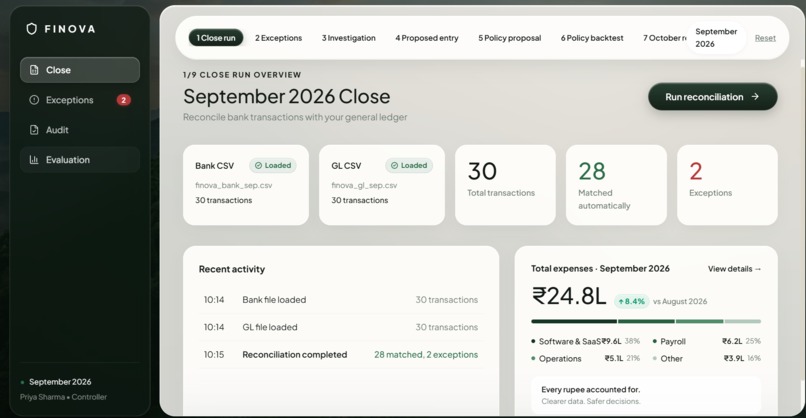This screenshot has width=806, height=418.
Task: Click the Close document icon in sidebar
Action: [x=34, y=70]
